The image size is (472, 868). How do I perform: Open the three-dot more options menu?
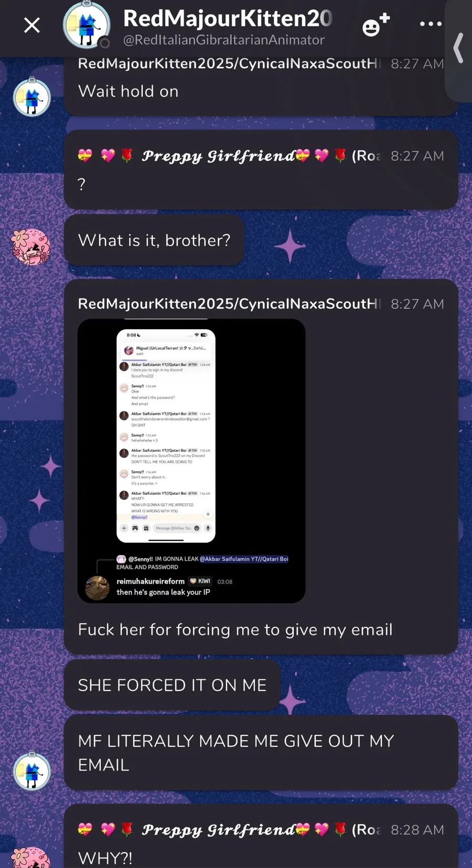(x=431, y=24)
